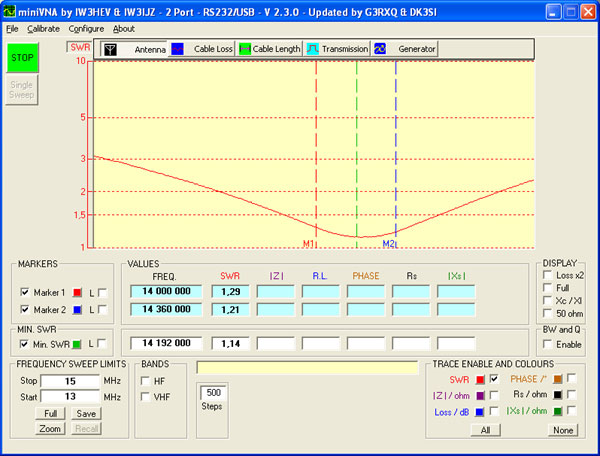The image size is (600, 456).
Task: Open the Configure menu
Action: pos(86,29)
